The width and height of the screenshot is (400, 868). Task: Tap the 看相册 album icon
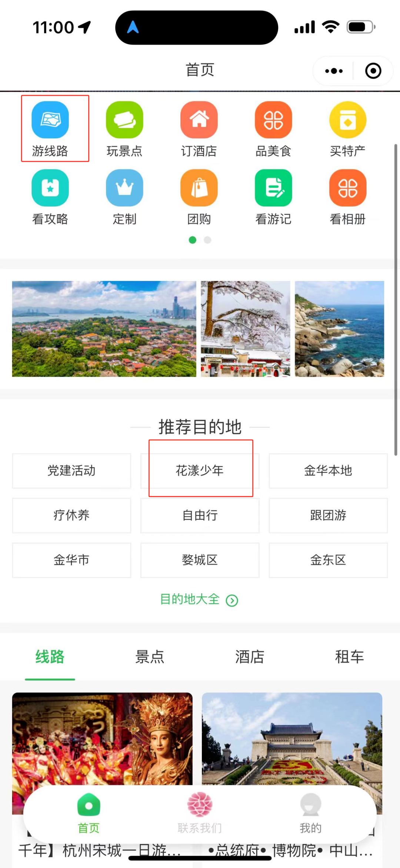pyautogui.click(x=348, y=188)
